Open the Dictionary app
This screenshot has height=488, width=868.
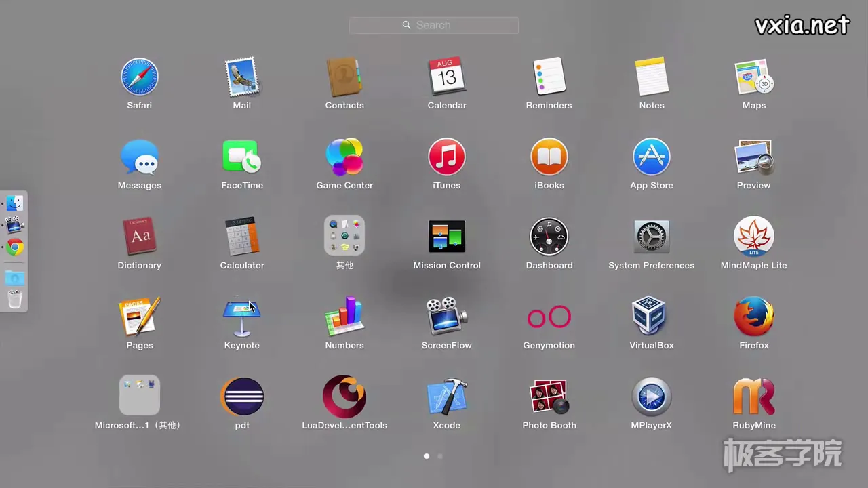(x=140, y=237)
